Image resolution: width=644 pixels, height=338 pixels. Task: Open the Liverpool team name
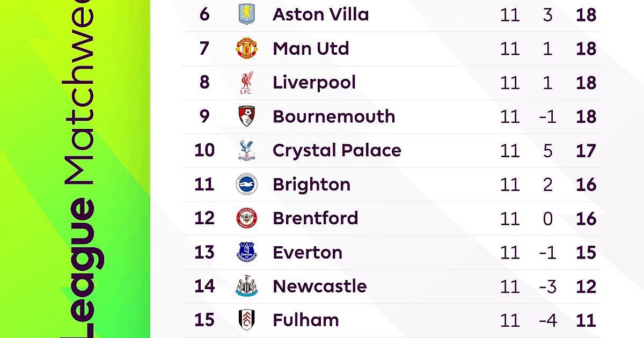[x=314, y=83]
